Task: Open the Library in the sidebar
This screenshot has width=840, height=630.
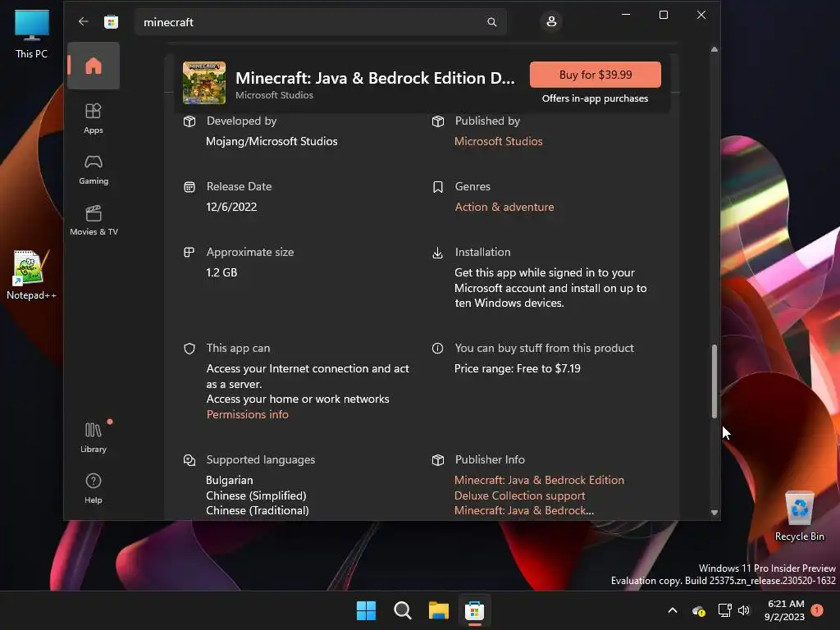Action: click(x=94, y=438)
